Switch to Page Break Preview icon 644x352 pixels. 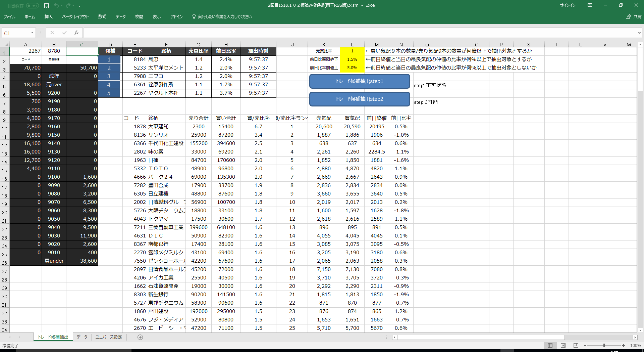tap(576, 346)
